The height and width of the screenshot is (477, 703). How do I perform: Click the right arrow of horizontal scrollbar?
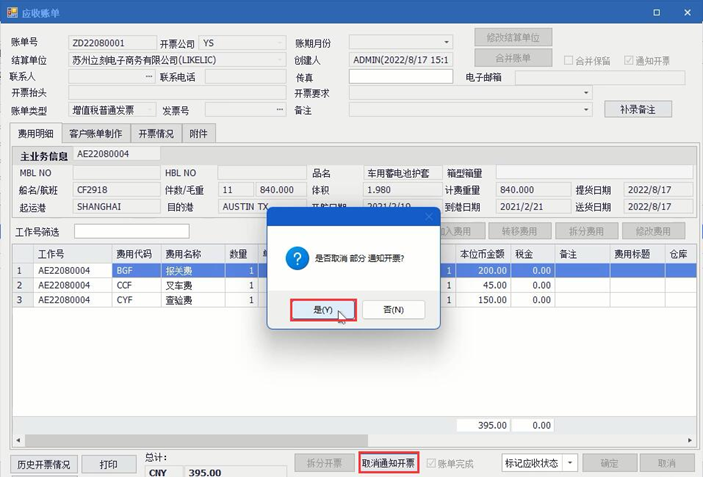[x=690, y=440]
